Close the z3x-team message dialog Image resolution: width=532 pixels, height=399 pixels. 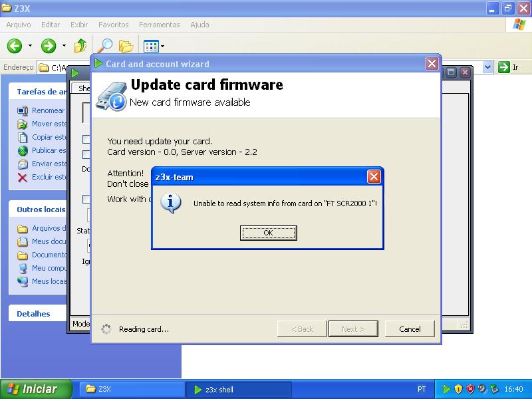click(x=374, y=176)
